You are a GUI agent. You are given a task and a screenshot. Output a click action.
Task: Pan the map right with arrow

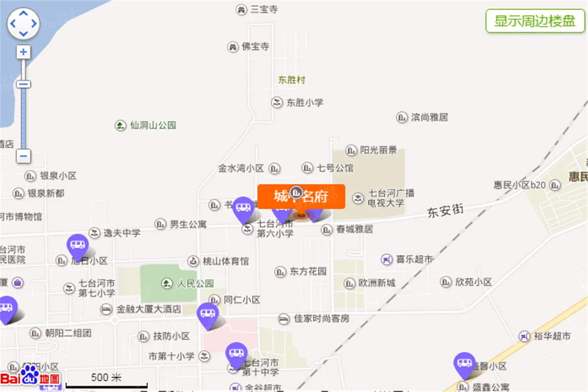[34, 24]
